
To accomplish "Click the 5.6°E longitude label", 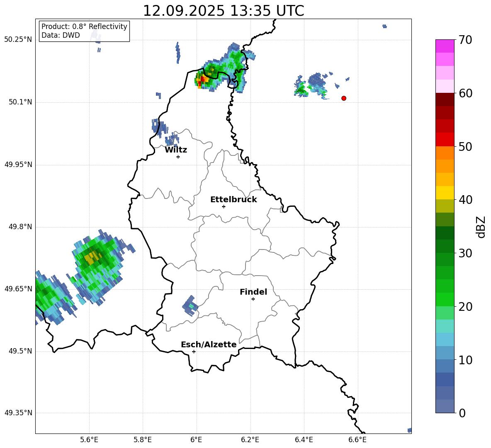I will (x=89, y=440).
